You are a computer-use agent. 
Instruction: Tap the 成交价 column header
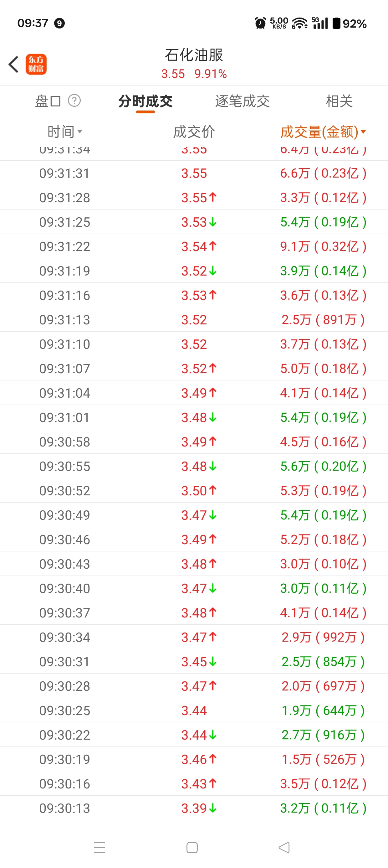pyautogui.click(x=194, y=132)
